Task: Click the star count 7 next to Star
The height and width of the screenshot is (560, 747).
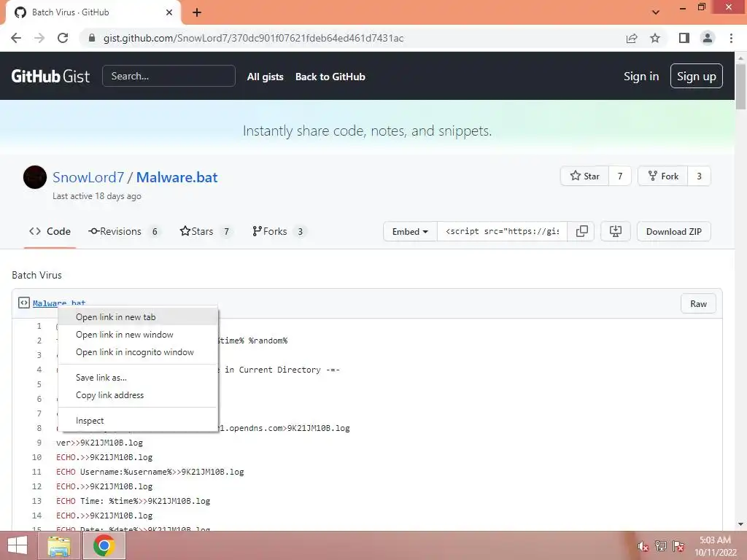Action: [x=620, y=176]
